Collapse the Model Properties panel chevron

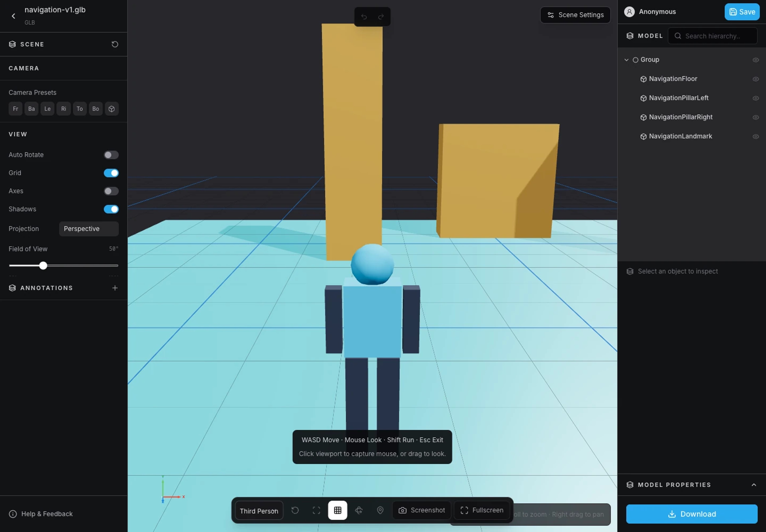click(754, 485)
